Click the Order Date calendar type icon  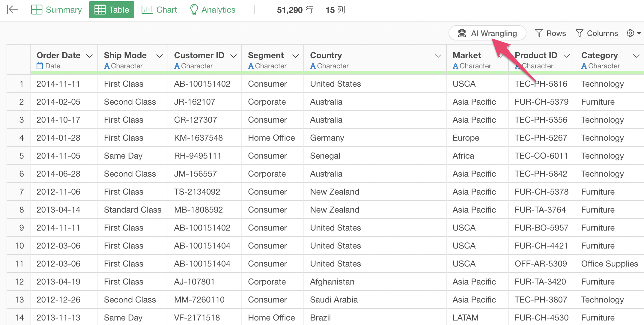click(x=40, y=66)
